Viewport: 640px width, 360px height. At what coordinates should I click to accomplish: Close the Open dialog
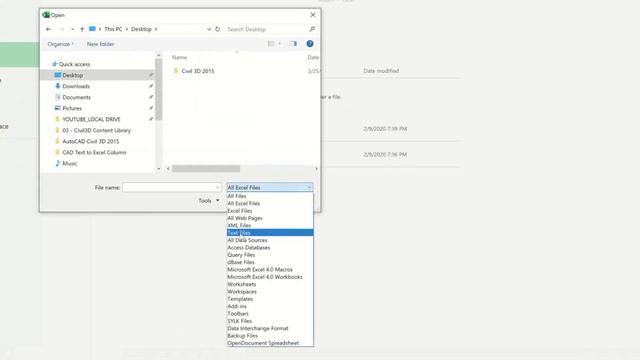tap(313, 15)
